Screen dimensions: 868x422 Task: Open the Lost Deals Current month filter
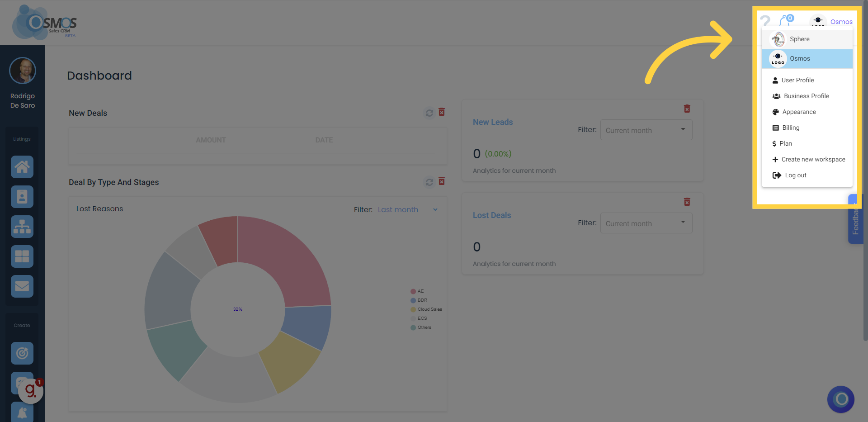(646, 223)
